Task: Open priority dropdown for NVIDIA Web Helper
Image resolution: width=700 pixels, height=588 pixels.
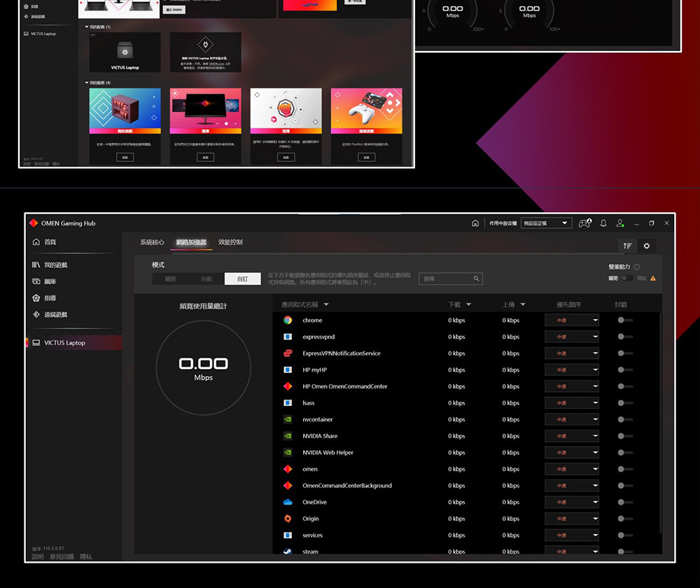Action: click(572, 452)
